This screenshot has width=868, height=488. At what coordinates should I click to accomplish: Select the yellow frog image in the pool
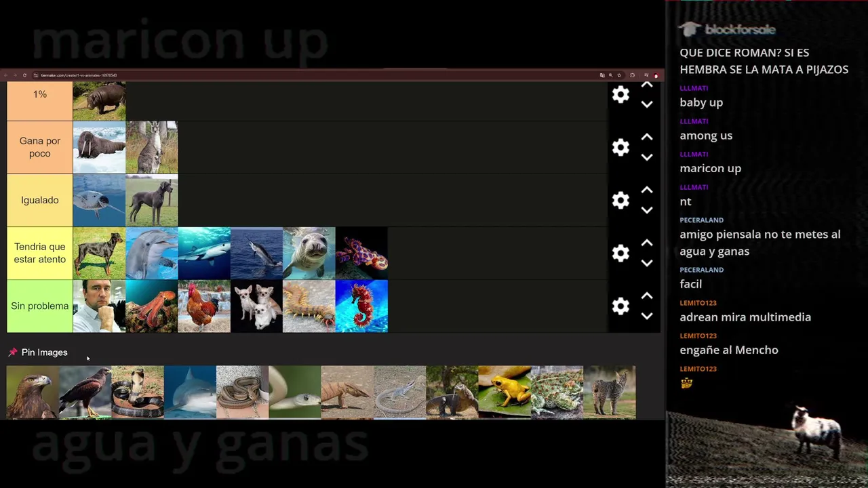point(505,392)
